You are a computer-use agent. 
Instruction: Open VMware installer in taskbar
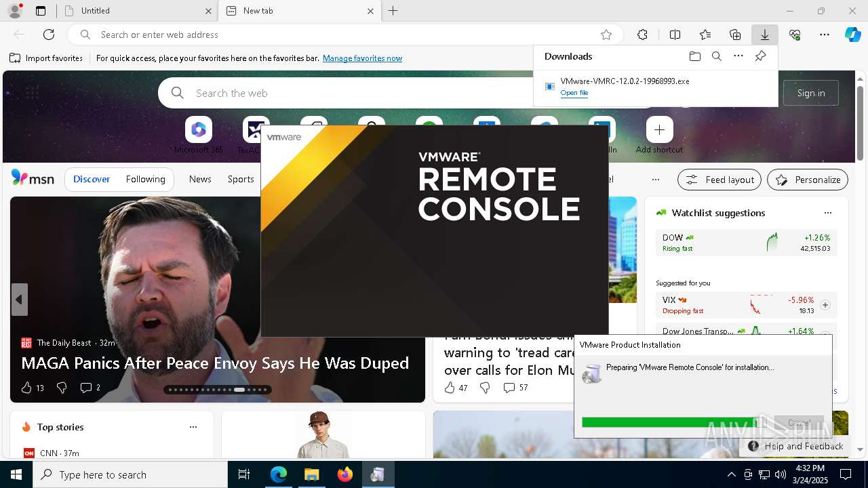tap(378, 474)
